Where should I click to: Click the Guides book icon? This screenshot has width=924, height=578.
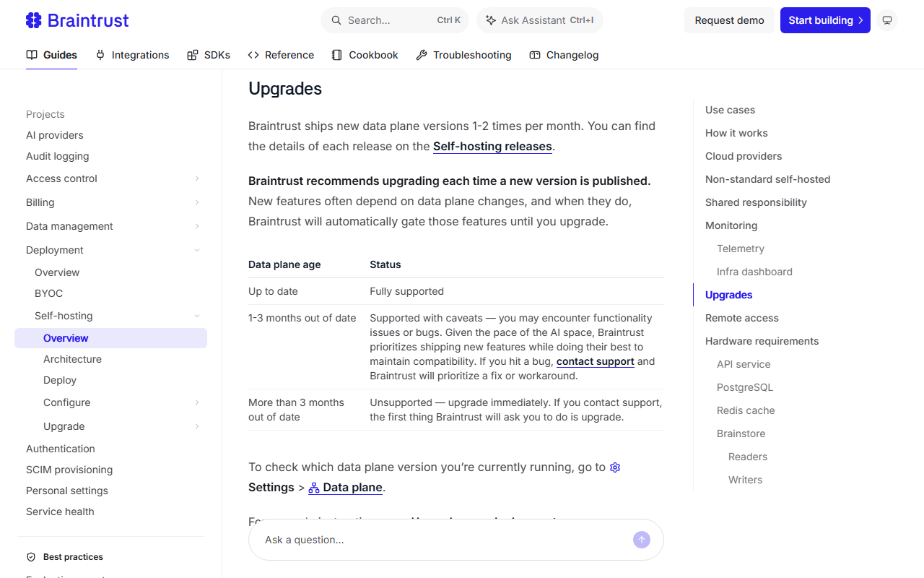point(32,55)
